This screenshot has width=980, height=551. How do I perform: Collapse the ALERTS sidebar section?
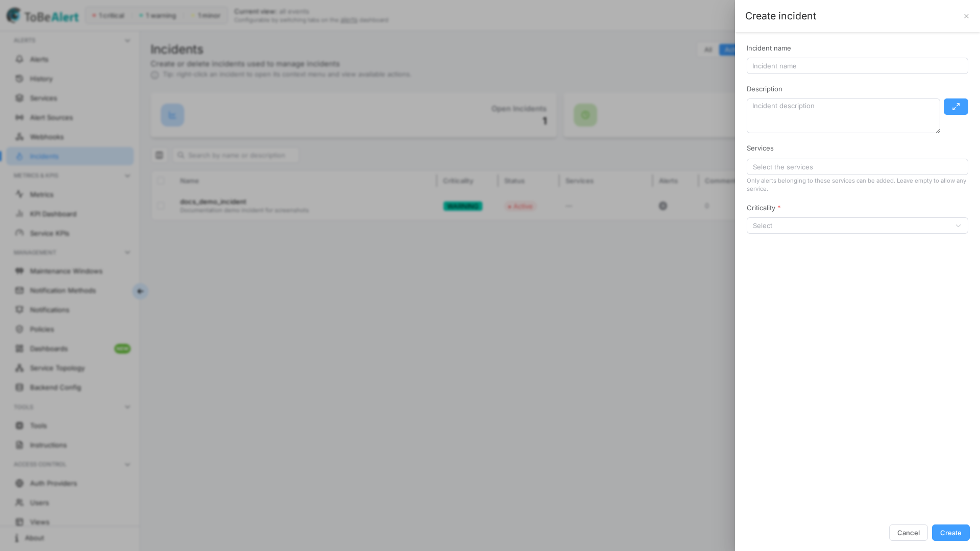tap(128, 40)
